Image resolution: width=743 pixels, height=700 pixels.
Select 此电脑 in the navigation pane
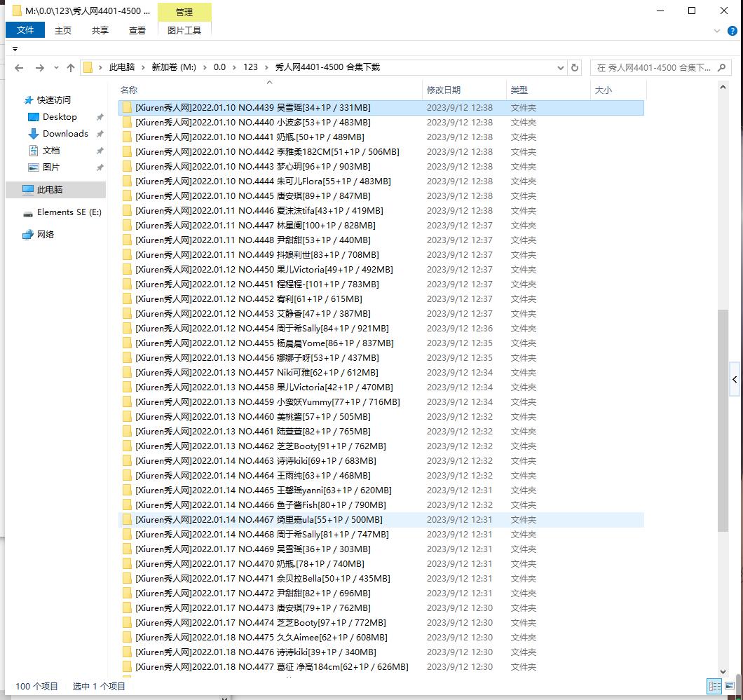coord(49,190)
